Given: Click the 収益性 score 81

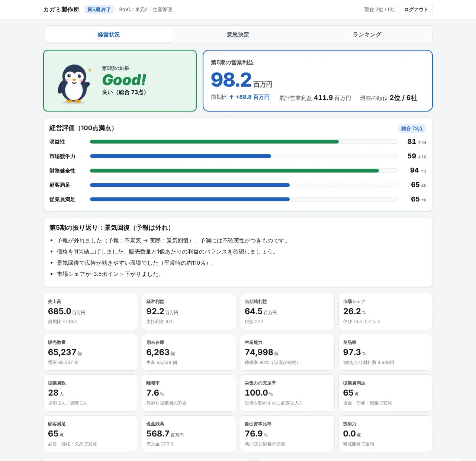Looking at the screenshot, I should [412, 142].
